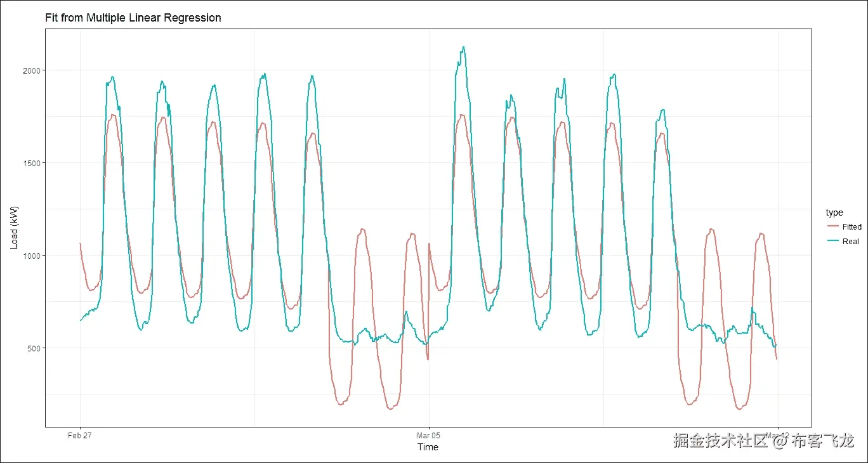868x463 pixels.
Task: Click the '2000' y-axis tick label
Action: pyautogui.click(x=33, y=70)
